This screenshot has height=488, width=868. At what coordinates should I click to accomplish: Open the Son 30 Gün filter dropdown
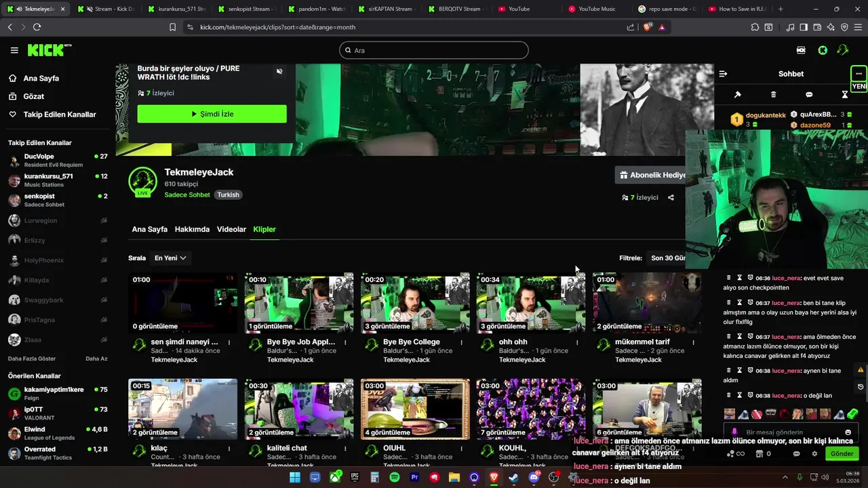tap(667, 258)
